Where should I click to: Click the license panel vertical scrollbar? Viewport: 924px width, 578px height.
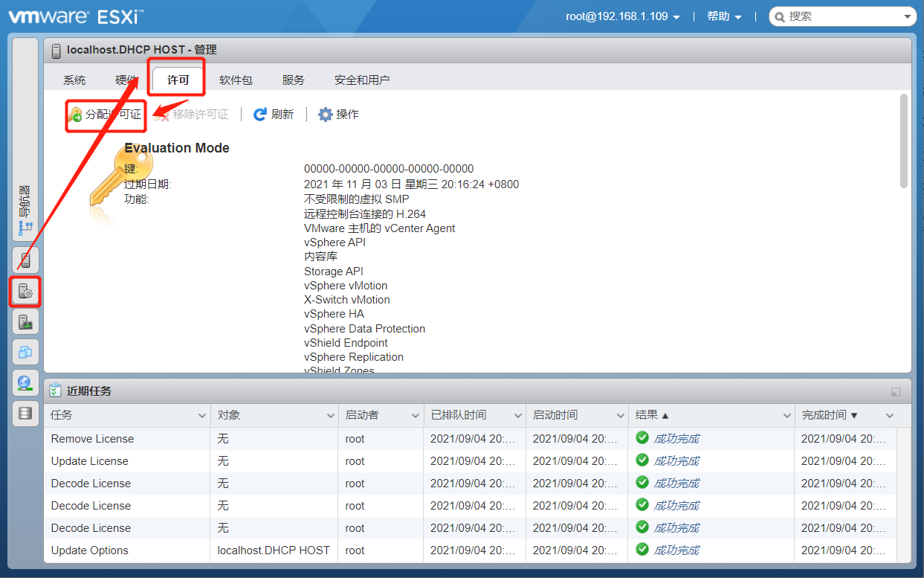pyautogui.click(x=903, y=141)
